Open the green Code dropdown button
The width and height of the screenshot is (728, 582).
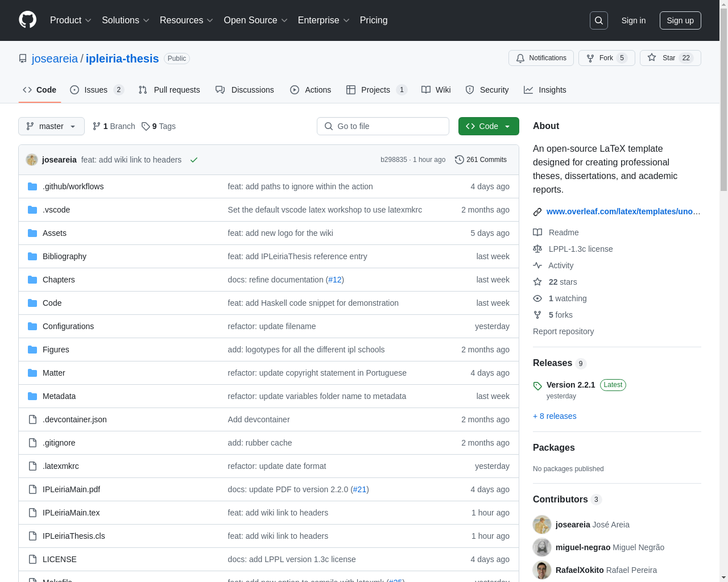tap(489, 126)
